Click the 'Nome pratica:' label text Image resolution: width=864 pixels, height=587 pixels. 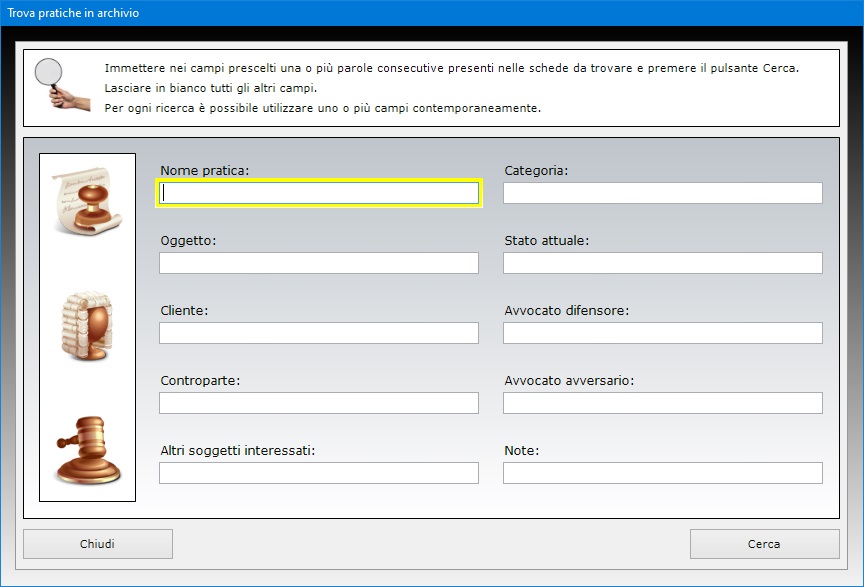pos(204,171)
